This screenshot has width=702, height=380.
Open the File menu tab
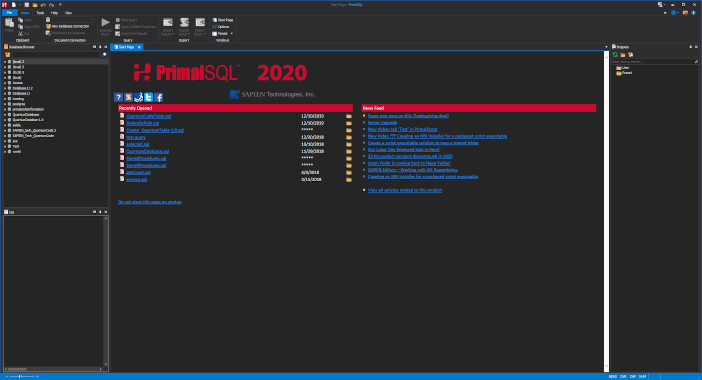click(9, 13)
